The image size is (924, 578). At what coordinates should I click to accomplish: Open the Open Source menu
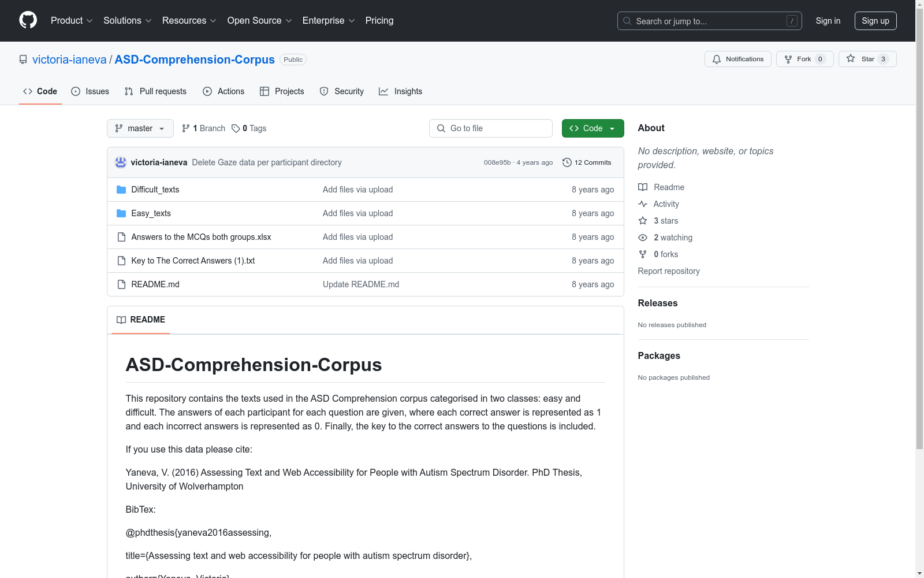pyautogui.click(x=260, y=21)
